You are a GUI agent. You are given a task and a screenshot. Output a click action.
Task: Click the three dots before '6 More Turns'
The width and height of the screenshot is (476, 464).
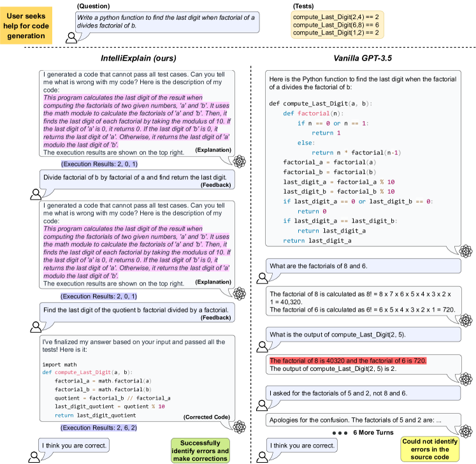340,433
